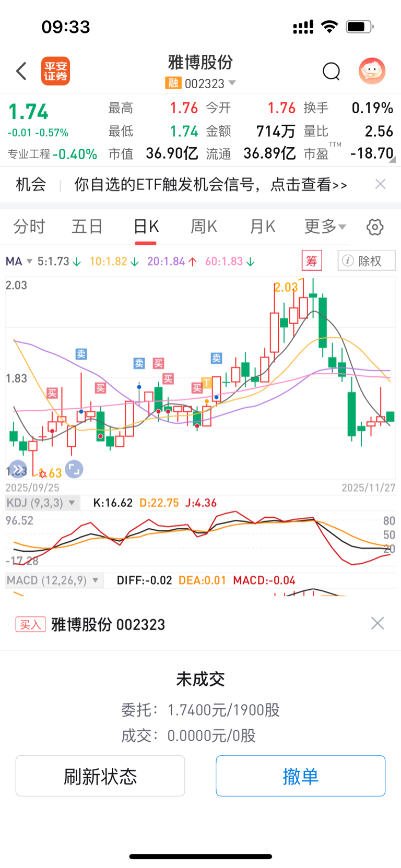
Task: Expand quote details corner triangle
Action: [x=393, y=160]
